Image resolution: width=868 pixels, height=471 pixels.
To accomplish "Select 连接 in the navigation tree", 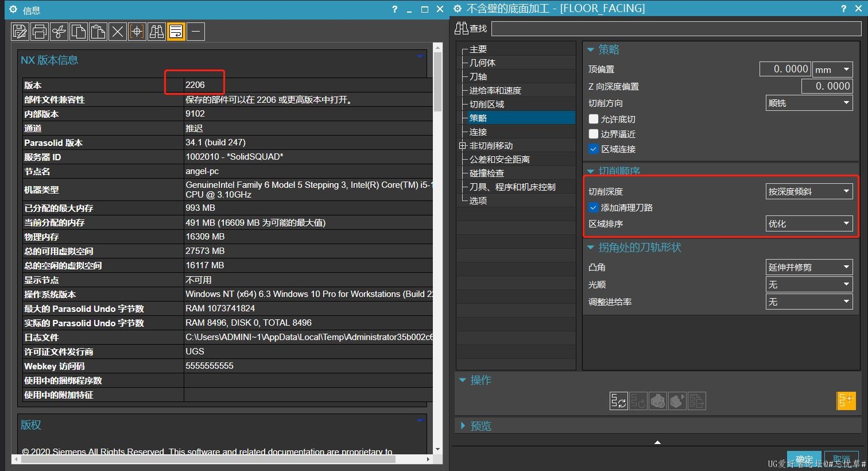I will click(478, 132).
